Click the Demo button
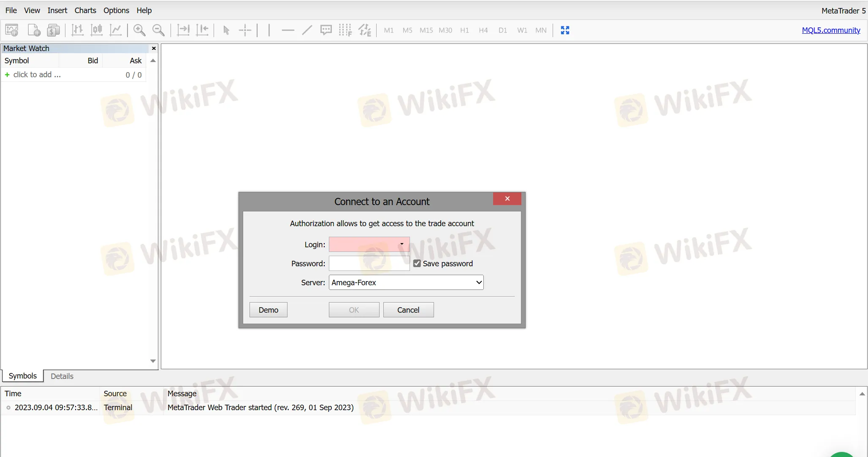This screenshot has height=457, width=868. coord(269,310)
